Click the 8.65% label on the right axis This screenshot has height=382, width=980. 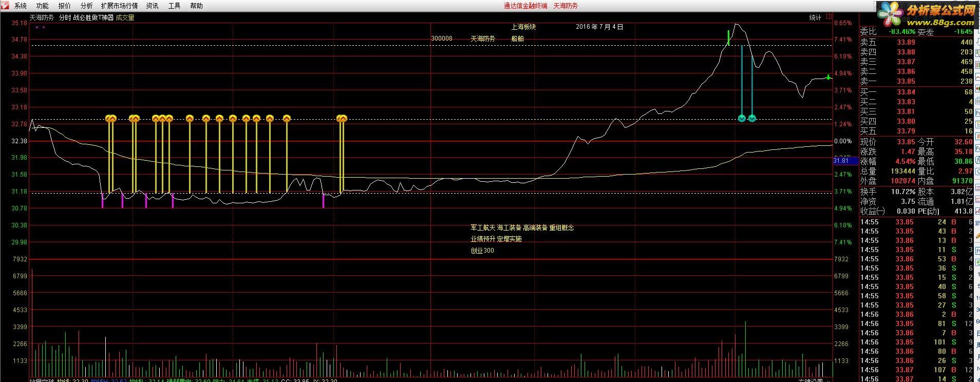click(843, 23)
